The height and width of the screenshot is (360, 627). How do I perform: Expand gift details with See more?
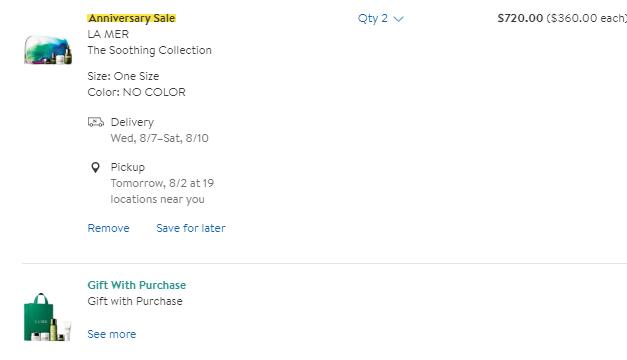(112, 334)
